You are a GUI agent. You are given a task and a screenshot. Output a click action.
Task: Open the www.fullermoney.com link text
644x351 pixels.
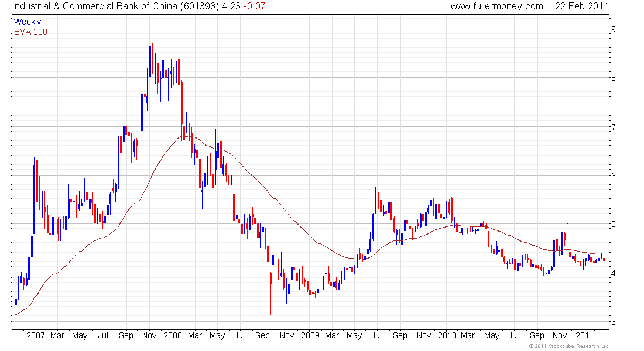[x=496, y=6]
